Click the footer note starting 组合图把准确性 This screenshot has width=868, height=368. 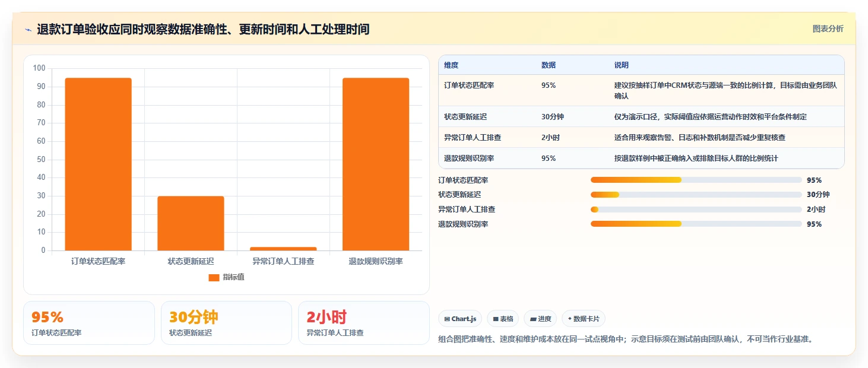625,340
